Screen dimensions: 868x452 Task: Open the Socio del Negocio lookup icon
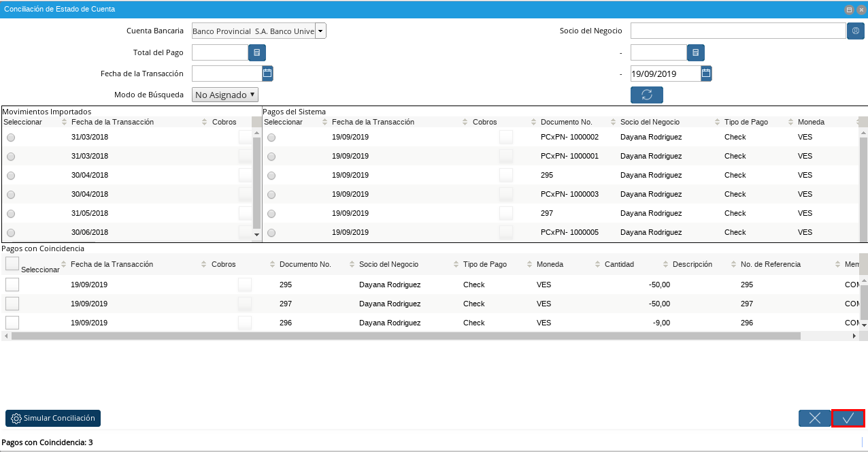click(856, 31)
